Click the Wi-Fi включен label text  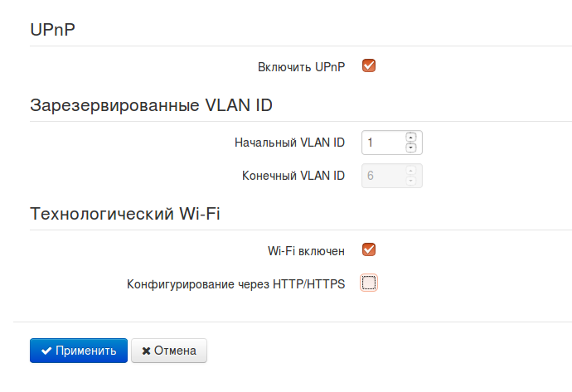point(306,249)
